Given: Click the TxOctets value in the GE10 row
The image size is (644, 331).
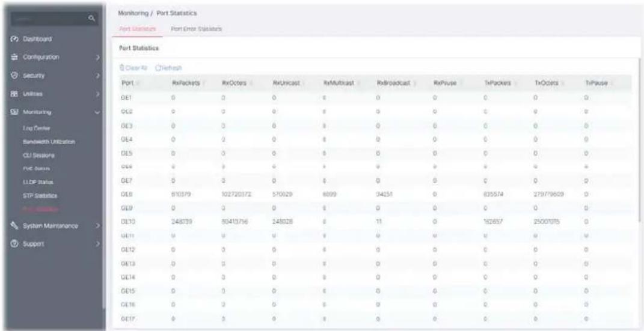Looking at the screenshot, I should click(547, 222).
